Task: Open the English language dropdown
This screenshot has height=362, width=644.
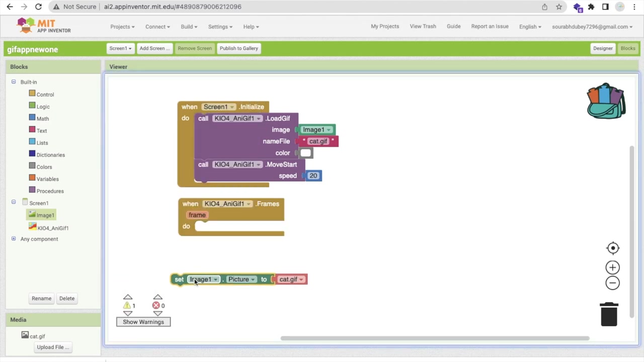Action: tap(530, 27)
